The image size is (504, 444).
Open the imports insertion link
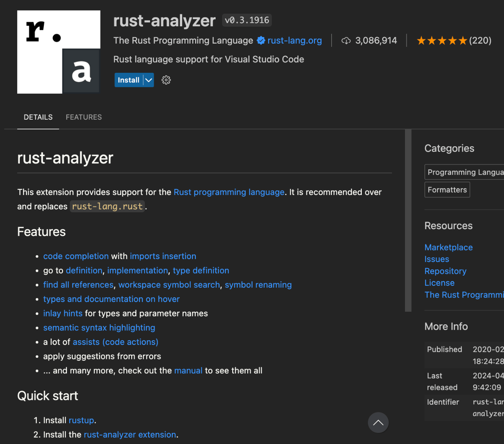[163, 256]
